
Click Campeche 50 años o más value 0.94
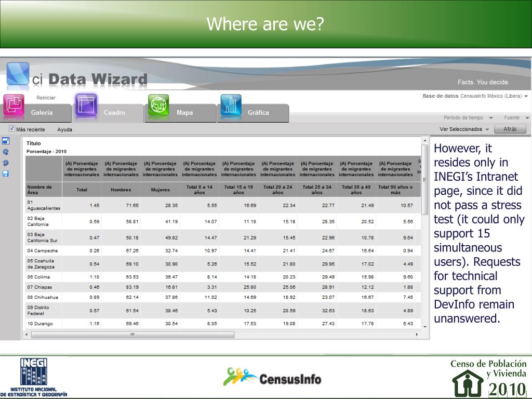[x=408, y=251]
